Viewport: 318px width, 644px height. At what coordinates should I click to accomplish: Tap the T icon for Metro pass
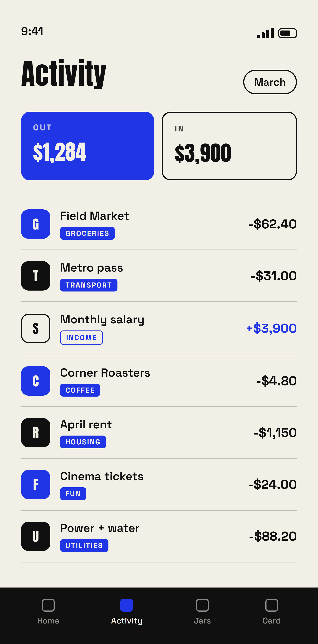[x=36, y=276]
